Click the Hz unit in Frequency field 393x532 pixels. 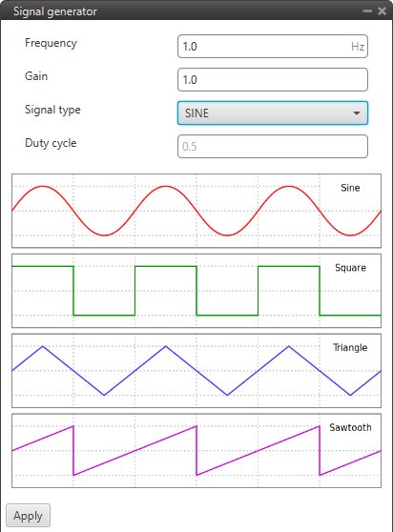(x=358, y=47)
